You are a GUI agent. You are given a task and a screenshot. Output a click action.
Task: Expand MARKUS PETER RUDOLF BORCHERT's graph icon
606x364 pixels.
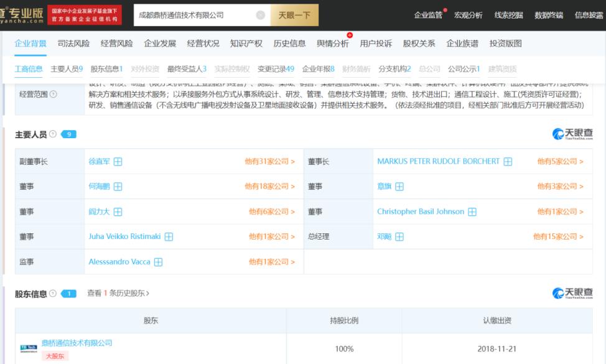(508, 161)
